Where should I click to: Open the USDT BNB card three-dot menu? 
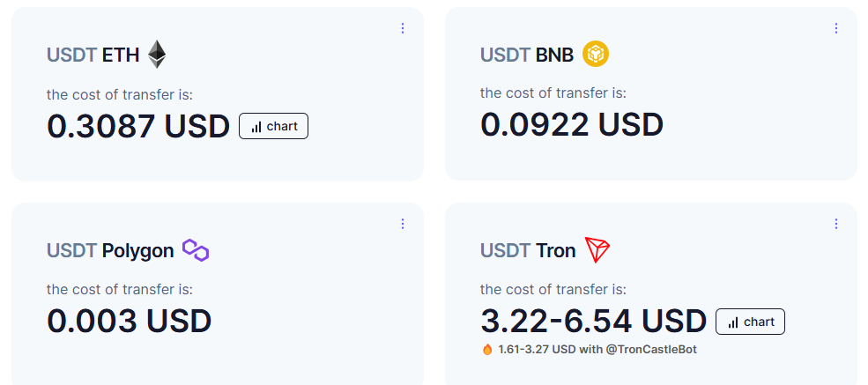tap(836, 28)
